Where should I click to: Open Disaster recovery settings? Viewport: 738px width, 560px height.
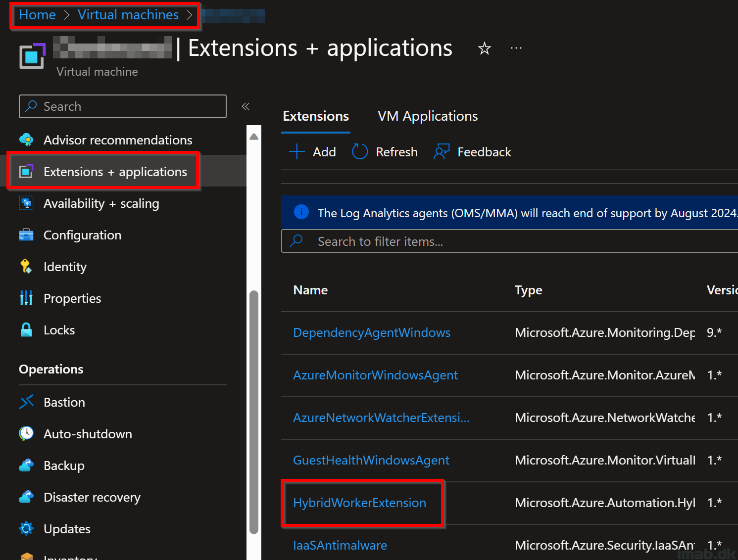click(92, 497)
